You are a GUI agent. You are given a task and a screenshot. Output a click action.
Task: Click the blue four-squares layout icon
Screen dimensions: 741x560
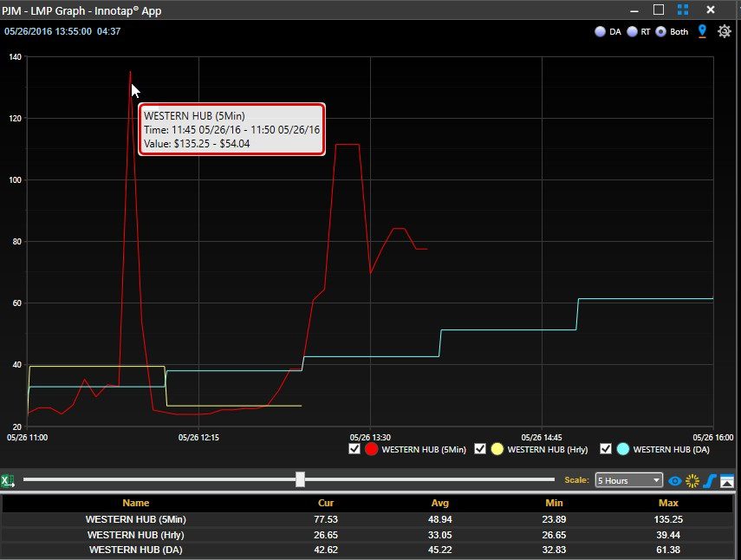[683, 10]
